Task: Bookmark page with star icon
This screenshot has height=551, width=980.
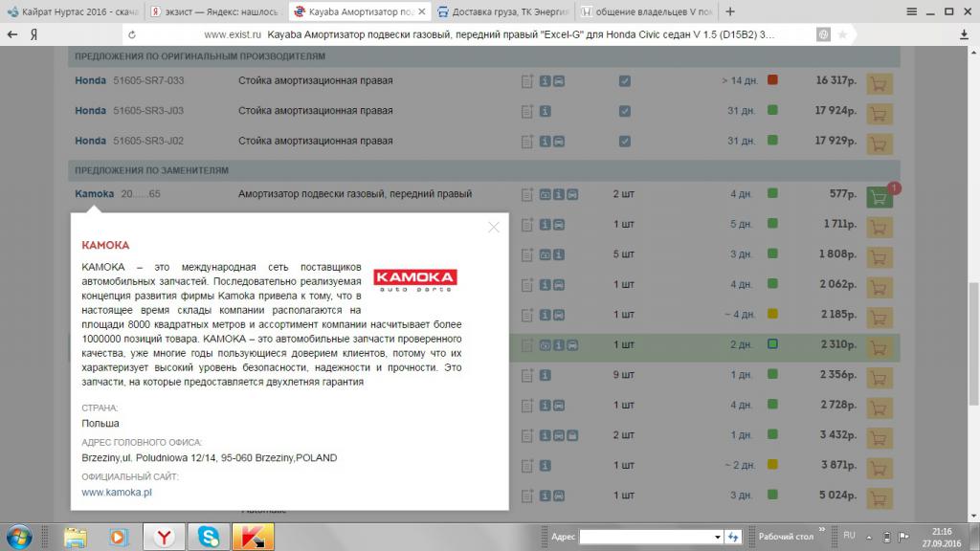Action: pos(842,35)
